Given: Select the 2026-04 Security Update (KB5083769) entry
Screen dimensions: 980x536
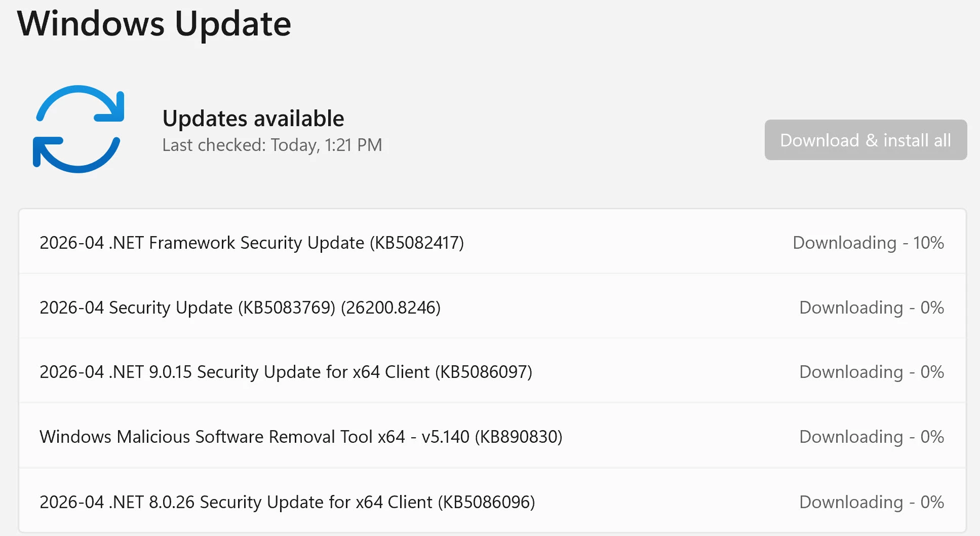Looking at the screenshot, I should [x=492, y=307].
